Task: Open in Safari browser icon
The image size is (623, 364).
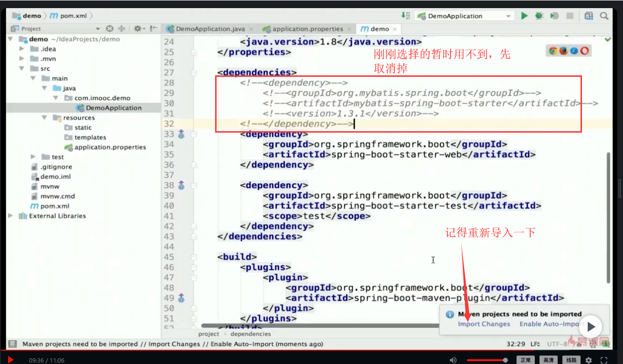Action: pyautogui.click(x=574, y=51)
